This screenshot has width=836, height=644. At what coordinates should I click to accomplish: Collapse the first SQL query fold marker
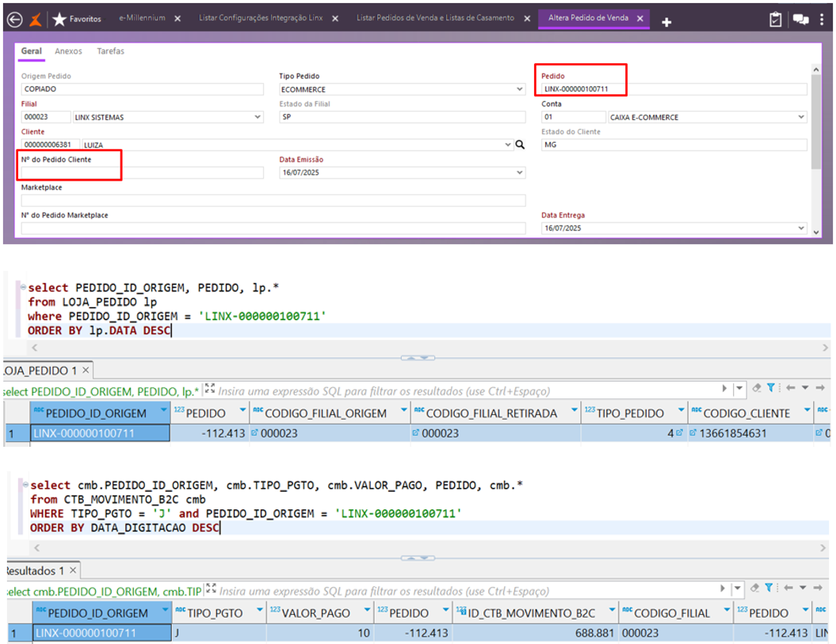[x=23, y=287]
